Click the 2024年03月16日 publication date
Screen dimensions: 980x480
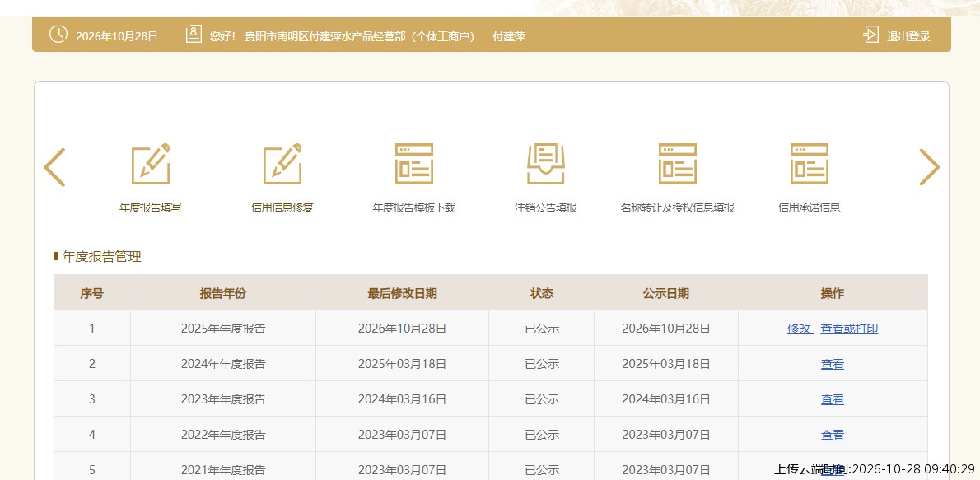tap(666, 399)
